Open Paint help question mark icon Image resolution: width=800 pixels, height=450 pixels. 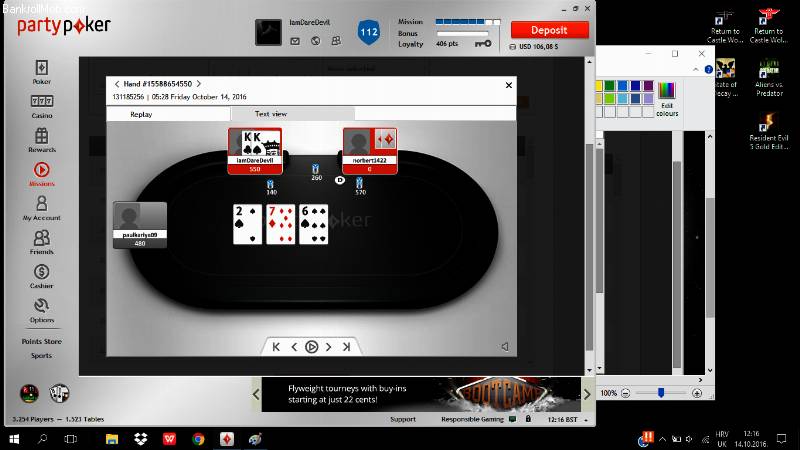coord(709,69)
